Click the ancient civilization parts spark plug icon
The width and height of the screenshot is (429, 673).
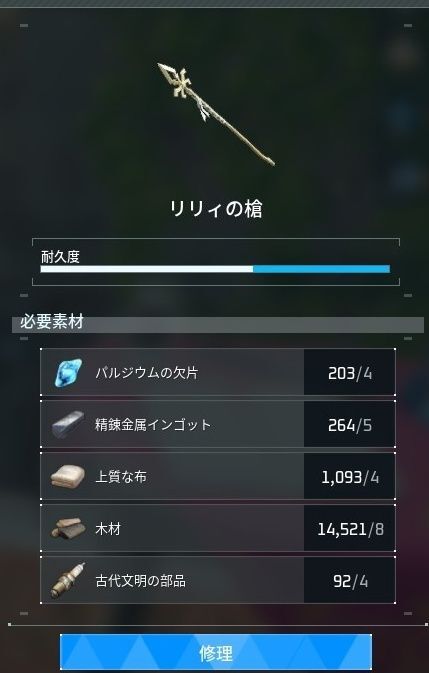coord(68,581)
